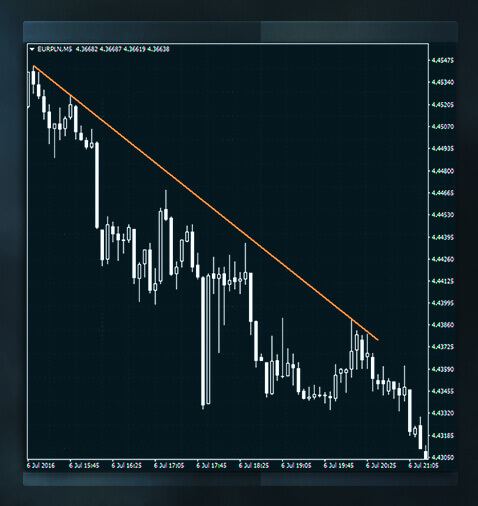Click the 4.43590 price level label
The width and height of the screenshot is (478, 506).
[x=443, y=369]
